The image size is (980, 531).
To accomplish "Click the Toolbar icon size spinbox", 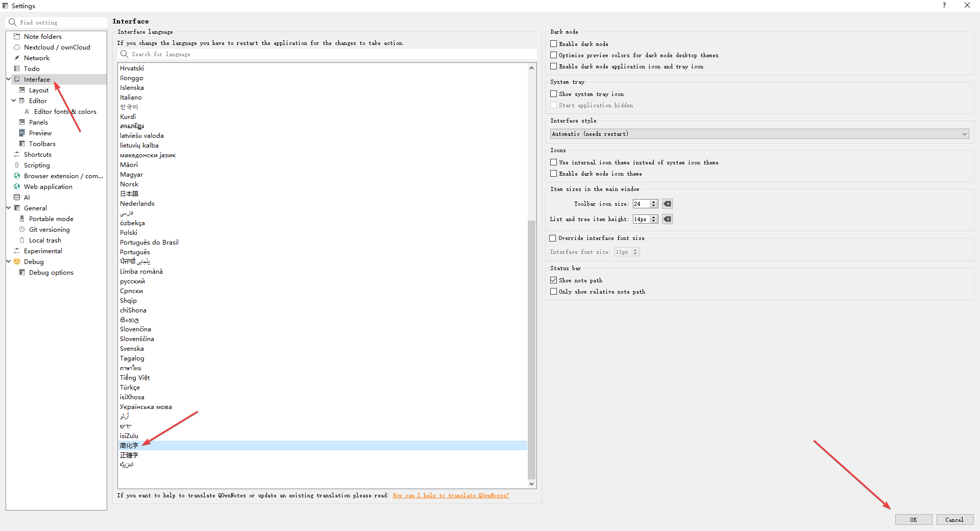I will pos(645,204).
